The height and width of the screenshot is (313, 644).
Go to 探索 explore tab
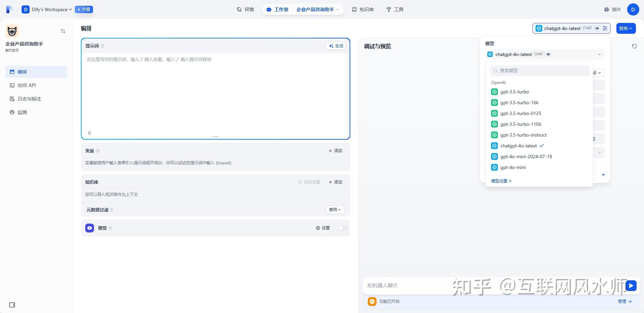tap(246, 9)
